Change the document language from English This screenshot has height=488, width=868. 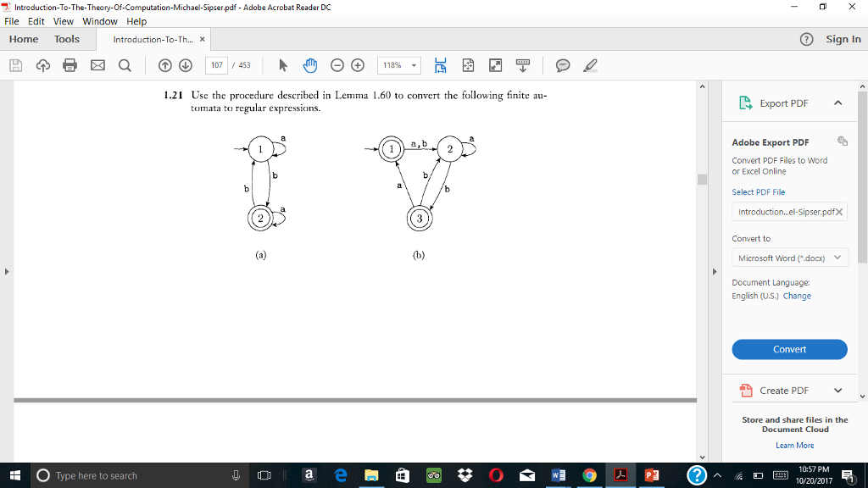coord(798,296)
